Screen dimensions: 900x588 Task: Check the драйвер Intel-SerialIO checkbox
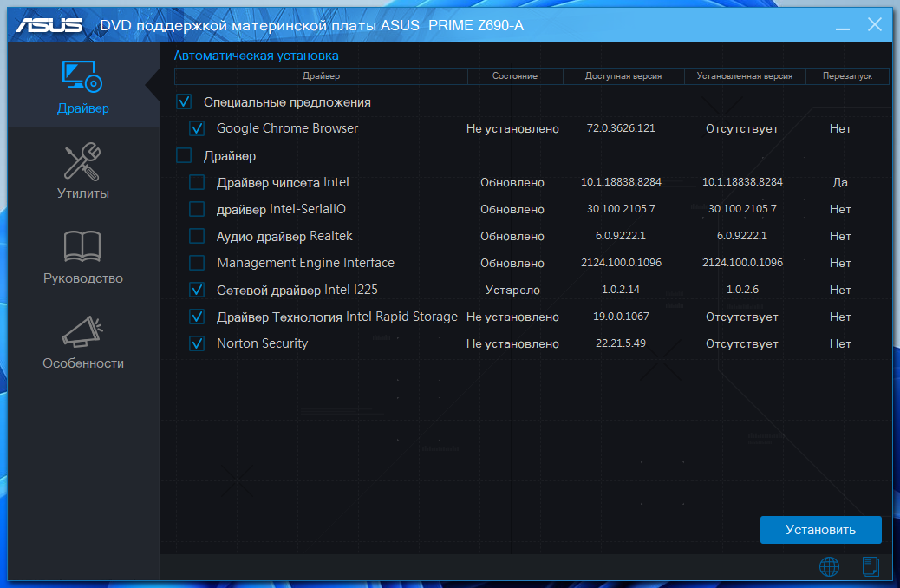[x=197, y=209]
